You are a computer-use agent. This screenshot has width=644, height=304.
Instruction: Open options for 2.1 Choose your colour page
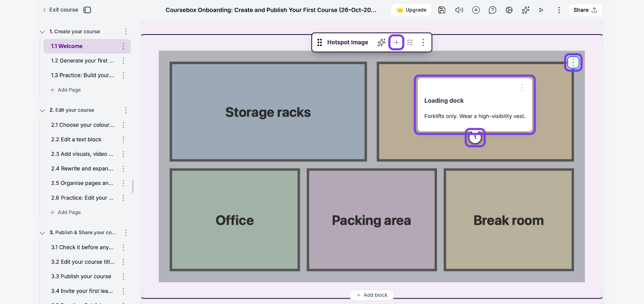pos(123,125)
